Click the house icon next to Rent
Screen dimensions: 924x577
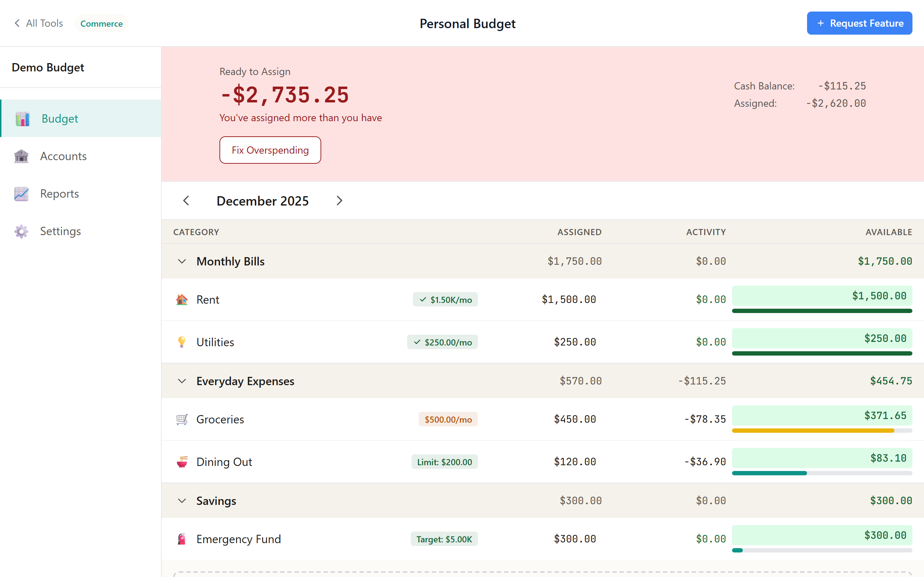183,300
